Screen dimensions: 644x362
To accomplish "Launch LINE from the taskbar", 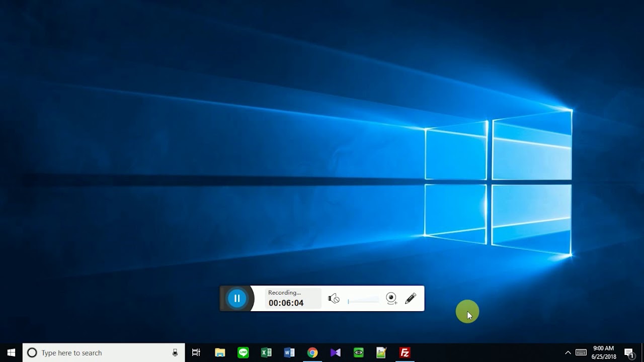I will [x=243, y=352].
